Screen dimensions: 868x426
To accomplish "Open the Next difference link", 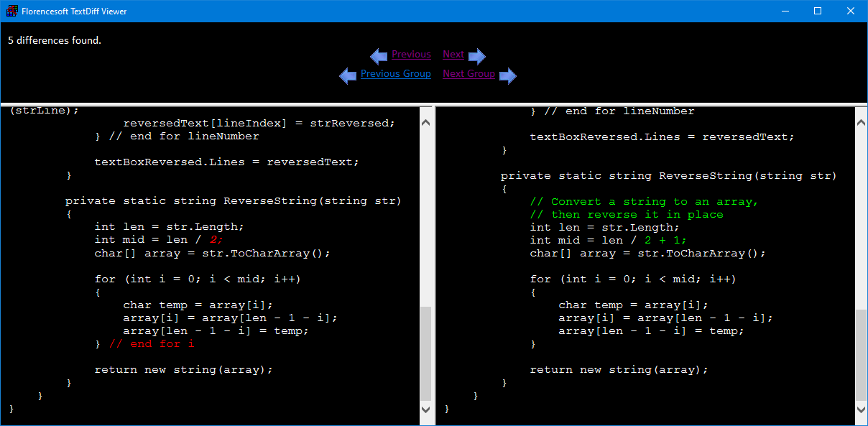I will pyautogui.click(x=453, y=54).
